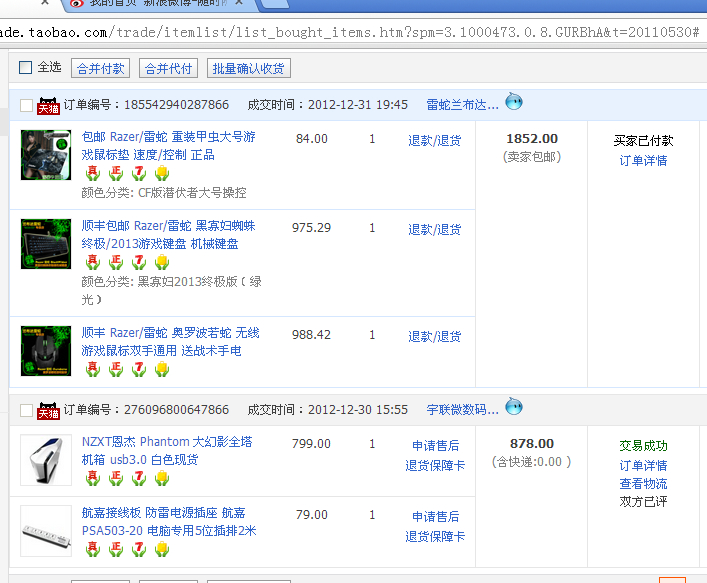Image resolution: width=707 pixels, height=583 pixels.
Task: Click 真 badge under 奥罗波若蛇 mouse item
Action: 93,369
